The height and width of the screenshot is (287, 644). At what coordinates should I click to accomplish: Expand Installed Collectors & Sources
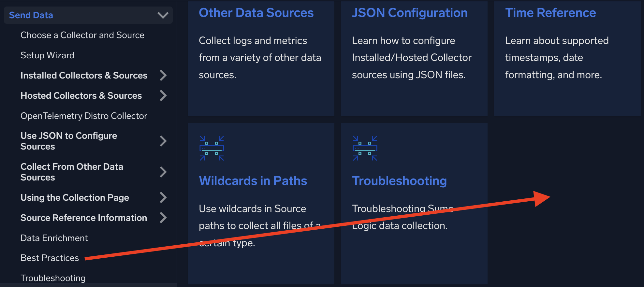pos(163,75)
